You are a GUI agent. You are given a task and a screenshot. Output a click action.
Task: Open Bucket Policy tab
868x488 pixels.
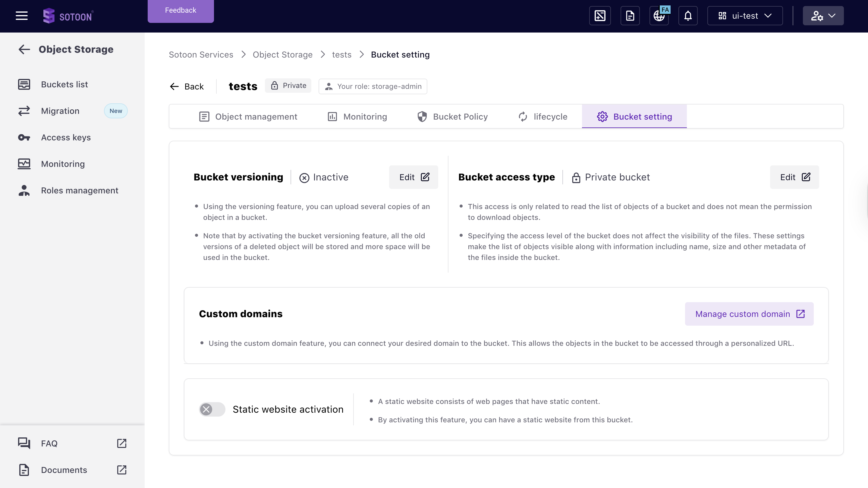[x=452, y=117]
